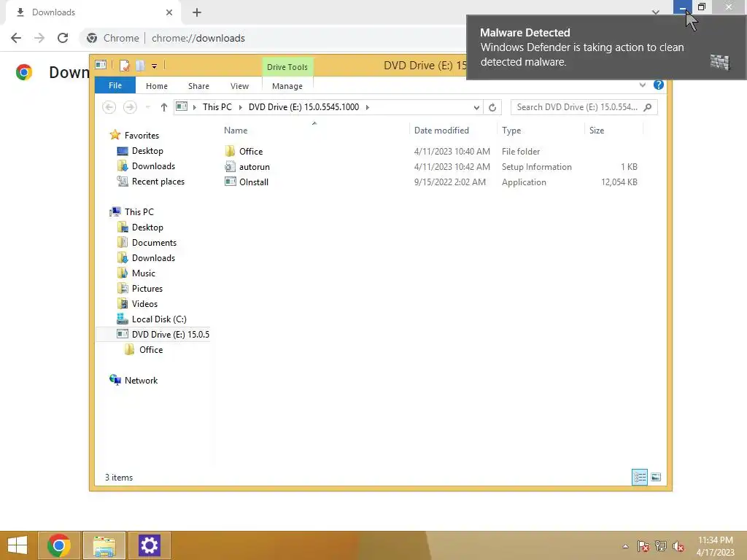Open Office subfolder in navigation tree
The width and height of the screenshot is (747, 560).
coord(150,349)
